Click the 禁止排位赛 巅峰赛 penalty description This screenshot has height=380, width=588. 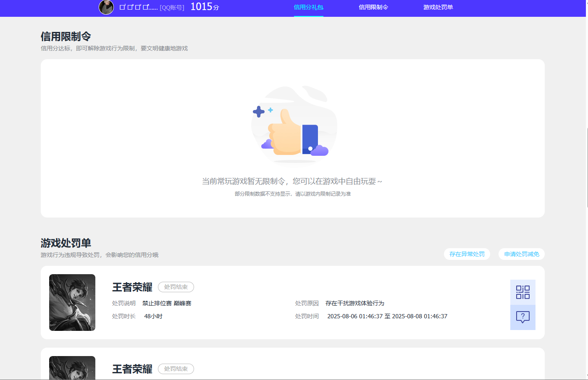point(166,303)
